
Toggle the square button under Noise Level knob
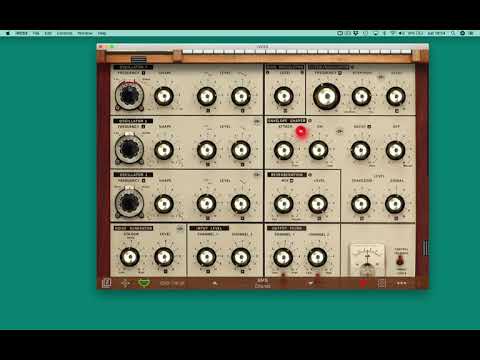[x=165, y=271]
